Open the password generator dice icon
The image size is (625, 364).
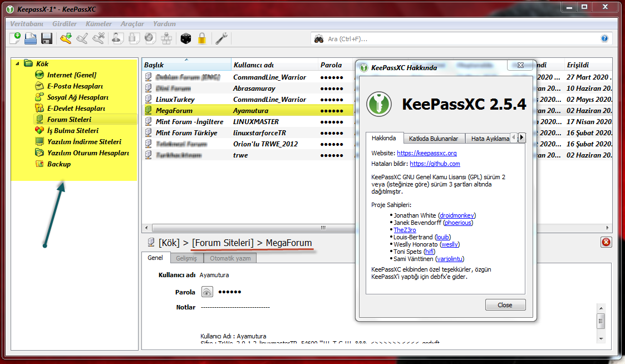point(186,38)
